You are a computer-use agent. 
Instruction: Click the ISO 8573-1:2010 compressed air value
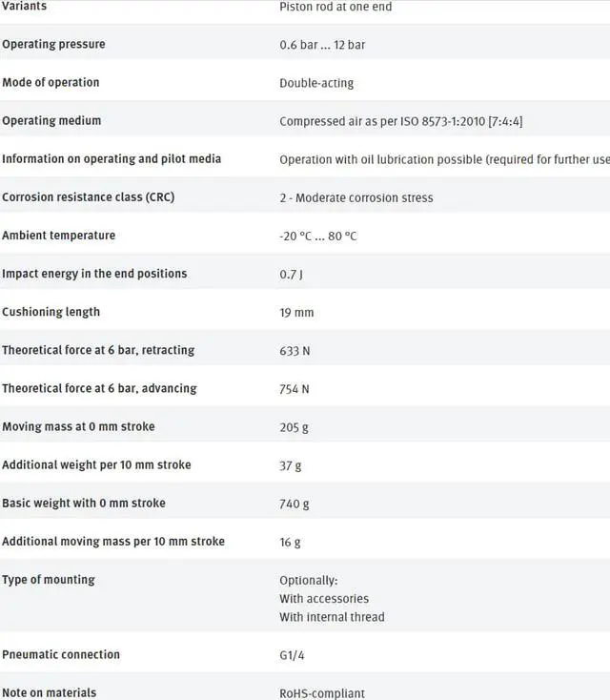pos(400,121)
